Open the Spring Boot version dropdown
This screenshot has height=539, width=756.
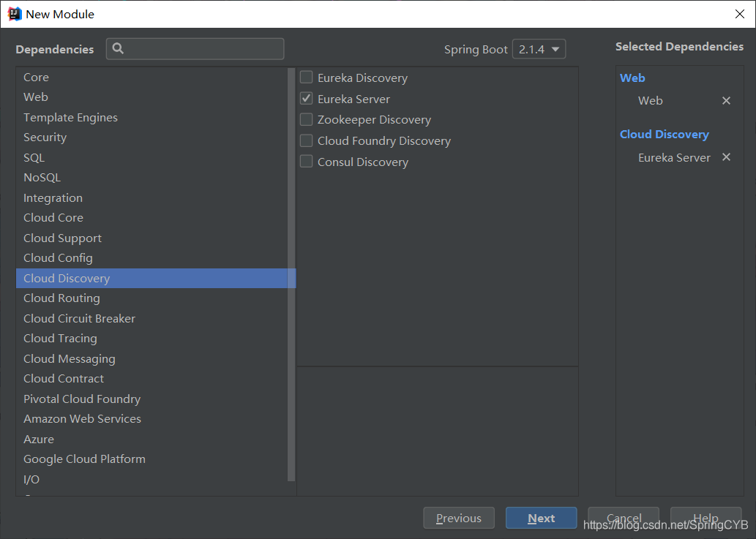539,49
